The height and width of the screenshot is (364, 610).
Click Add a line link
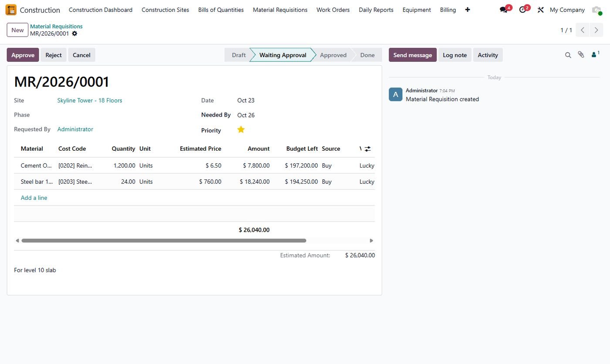[34, 198]
